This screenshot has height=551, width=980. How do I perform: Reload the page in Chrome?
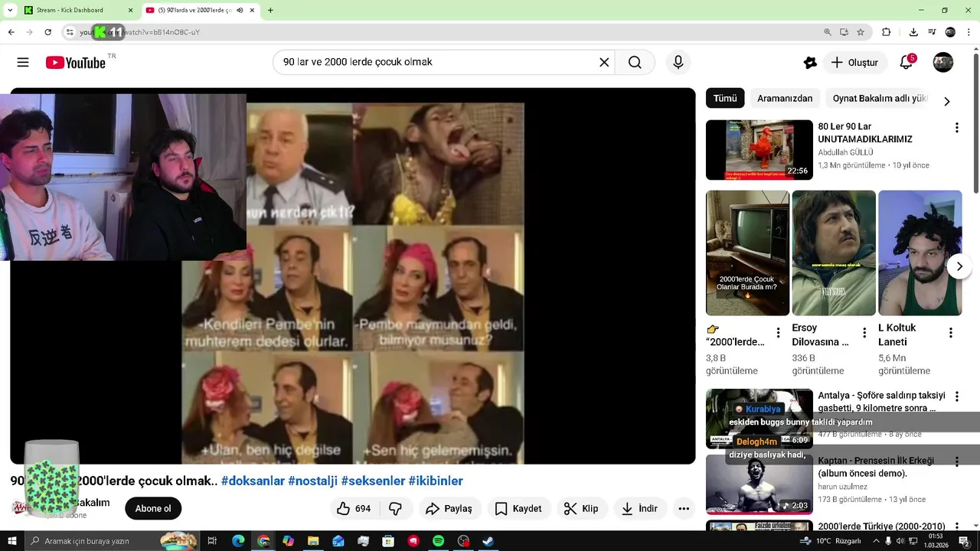coord(47,32)
